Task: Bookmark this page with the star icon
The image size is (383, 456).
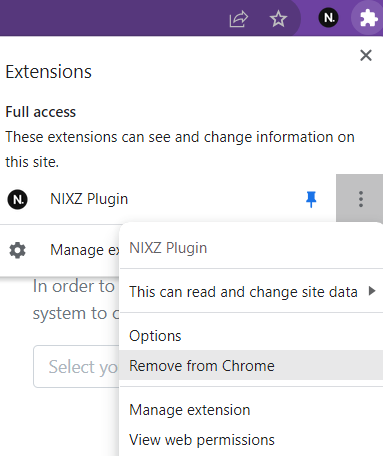Action: click(x=278, y=18)
